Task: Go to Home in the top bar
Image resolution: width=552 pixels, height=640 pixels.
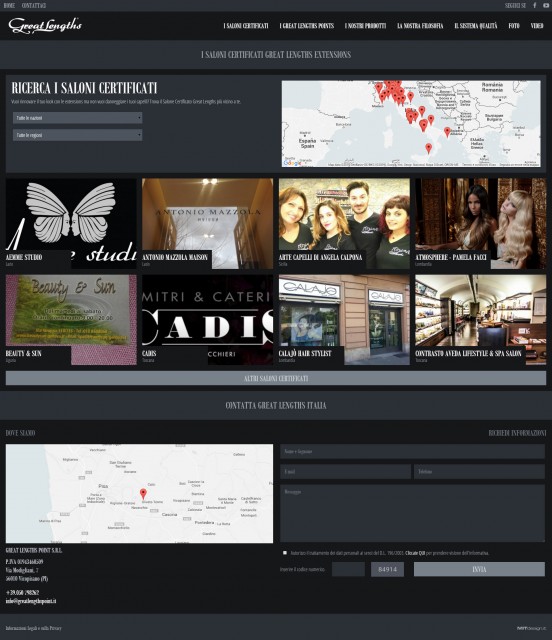Action: click(x=9, y=5)
